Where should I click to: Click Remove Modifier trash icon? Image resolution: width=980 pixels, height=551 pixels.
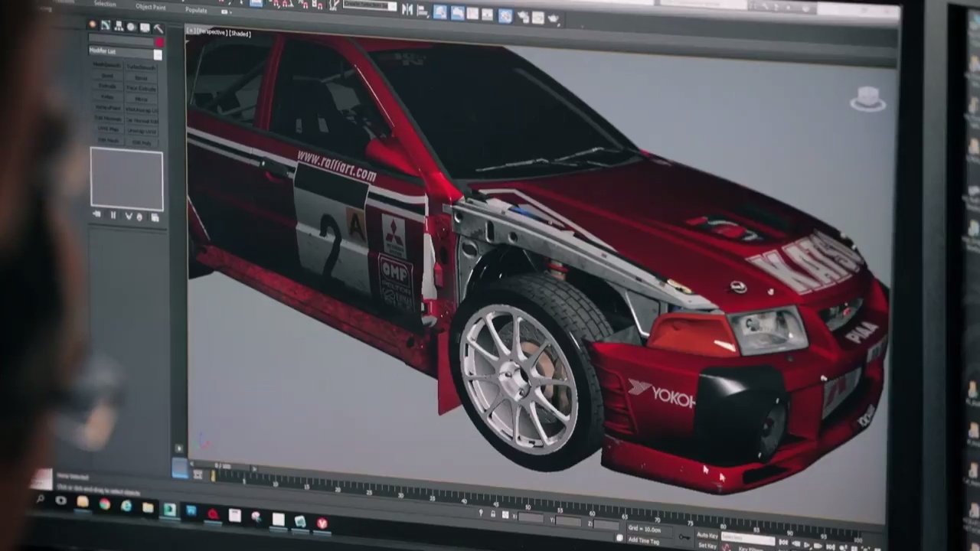click(x=140, y=217)
